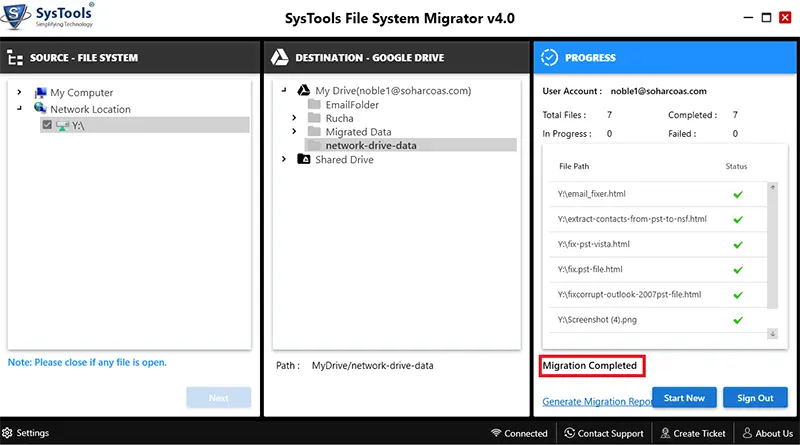Click the Contact Support phone icon
800x445 pixels.
click(569, 433)
